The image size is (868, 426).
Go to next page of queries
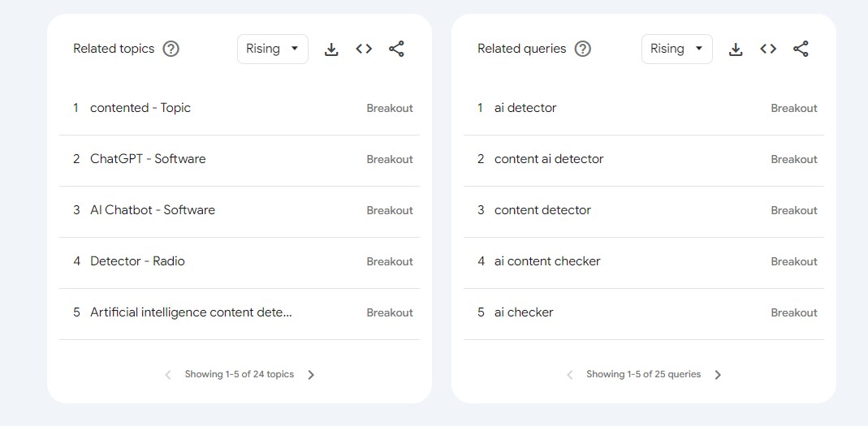[x=718, y=375]
